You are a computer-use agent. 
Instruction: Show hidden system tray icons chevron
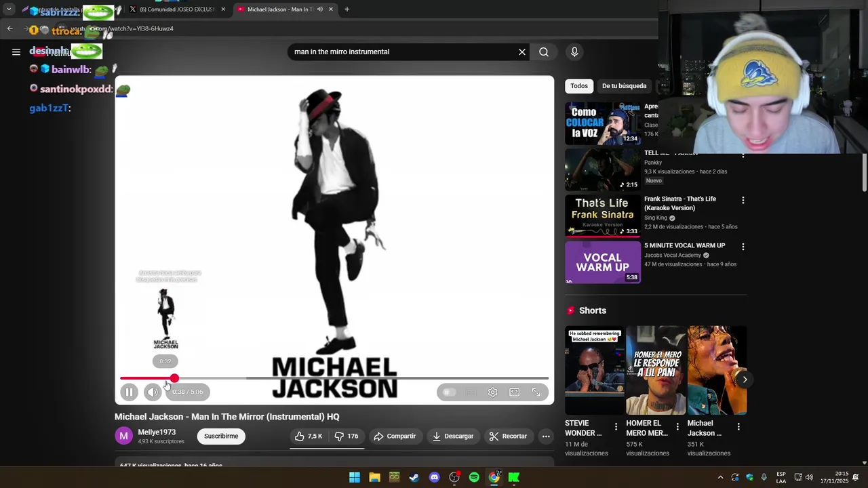click(x=720, y=478)
